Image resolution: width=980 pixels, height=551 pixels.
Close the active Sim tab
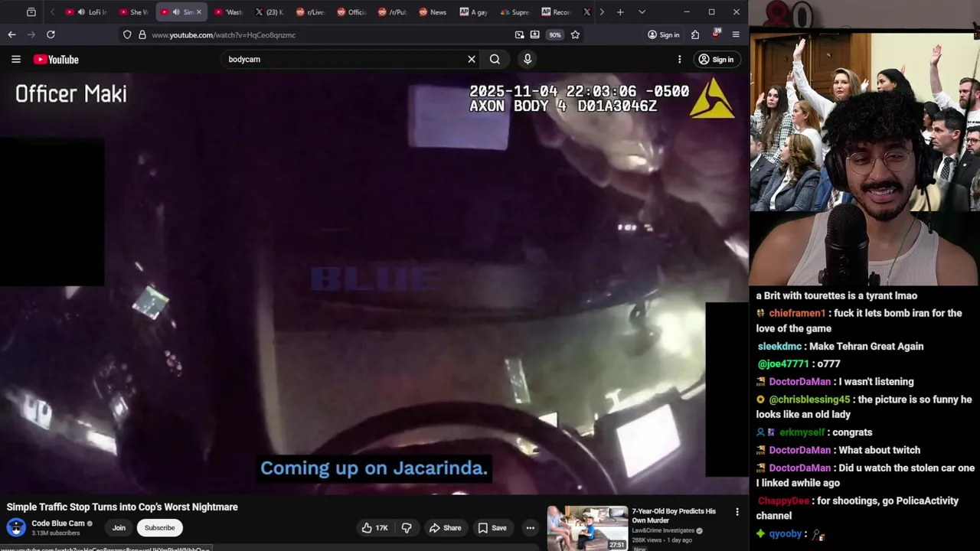tap(199, 12)
